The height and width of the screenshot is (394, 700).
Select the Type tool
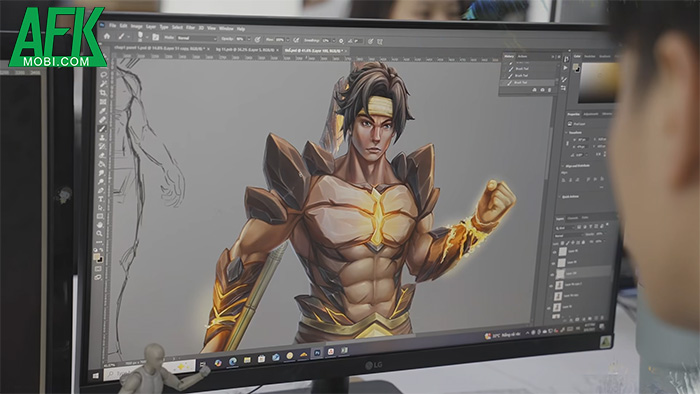coord(100,199)
